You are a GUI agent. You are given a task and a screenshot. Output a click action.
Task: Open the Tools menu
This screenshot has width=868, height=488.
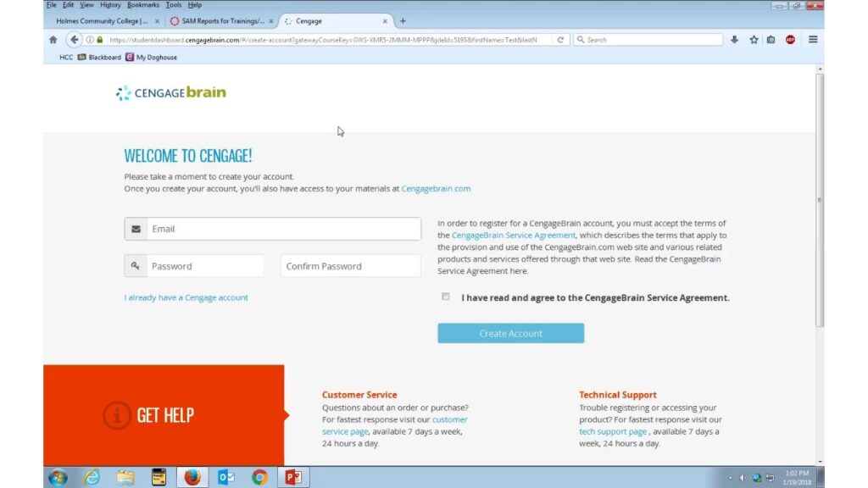pos(173,5)
